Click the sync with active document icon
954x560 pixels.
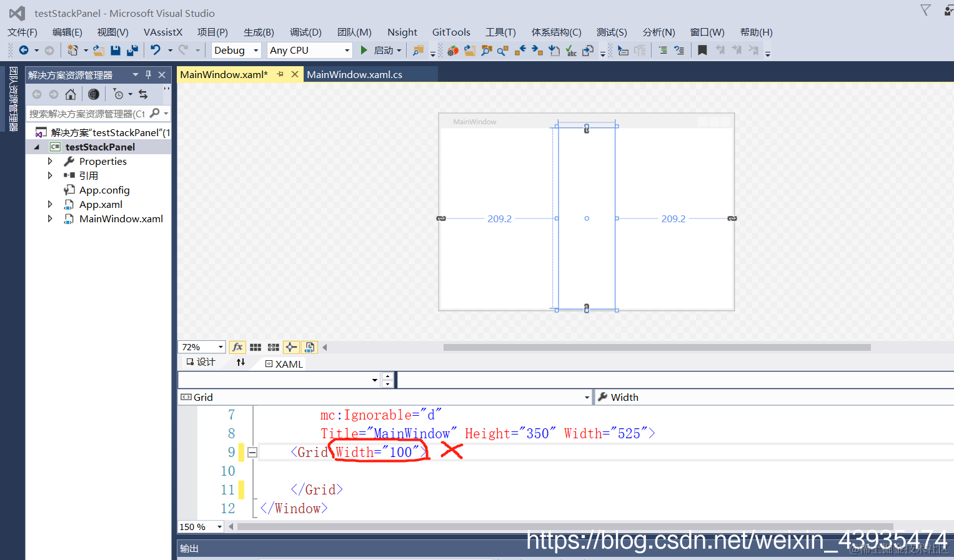point(143,94)
